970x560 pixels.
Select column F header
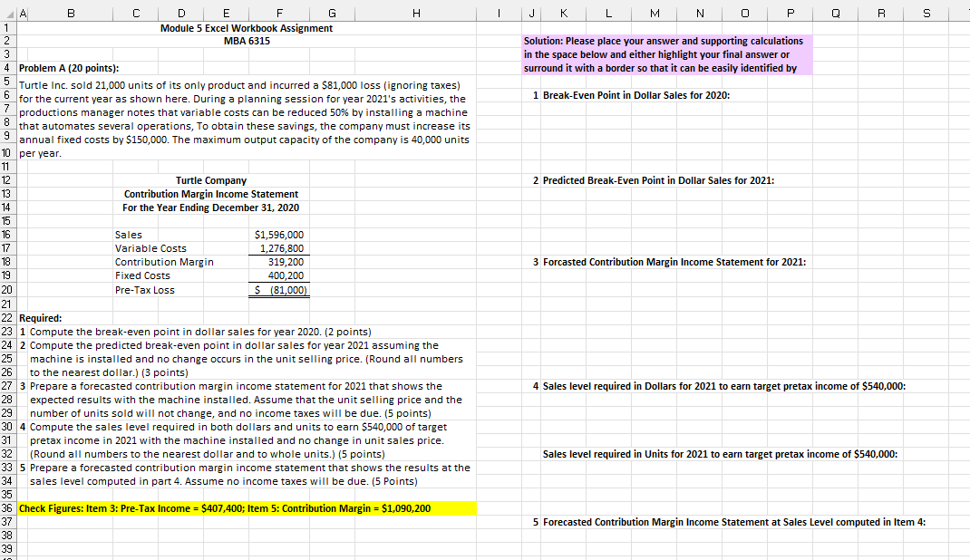279,13
